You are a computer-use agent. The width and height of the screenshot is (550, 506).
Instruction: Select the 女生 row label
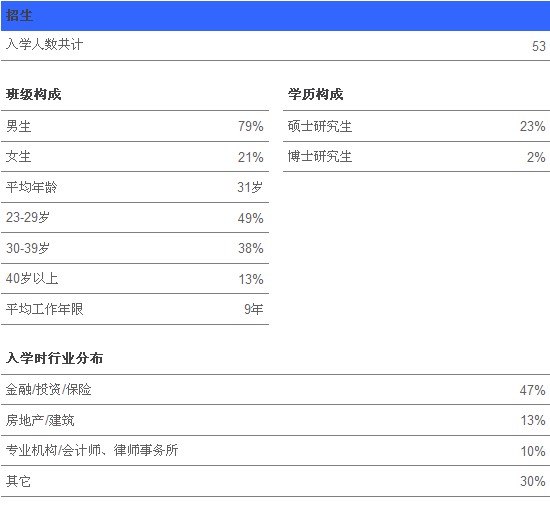19,156
